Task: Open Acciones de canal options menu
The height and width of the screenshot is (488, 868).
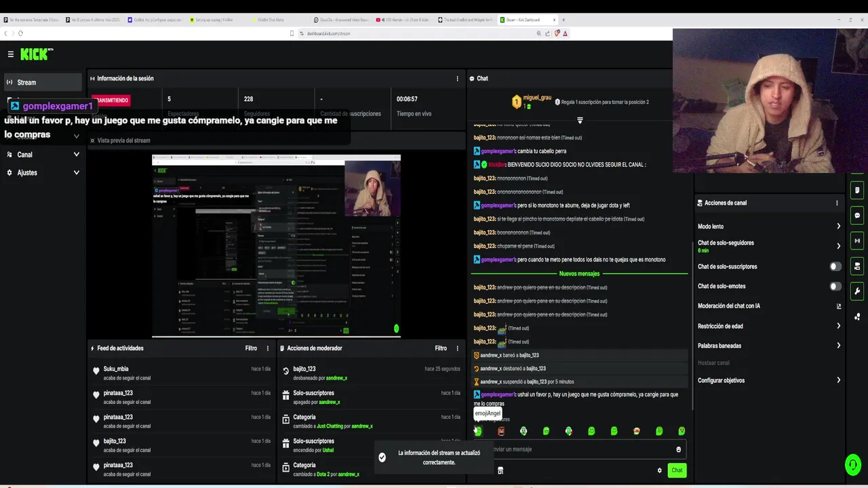Action: coord(837,203)
